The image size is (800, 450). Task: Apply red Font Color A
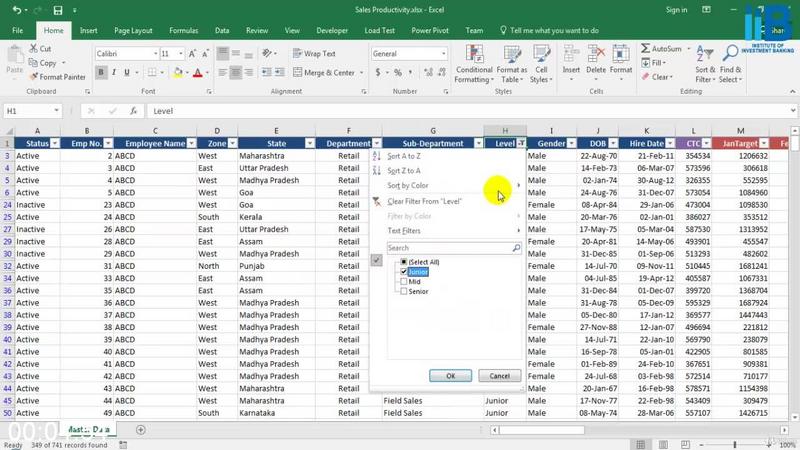198,72
